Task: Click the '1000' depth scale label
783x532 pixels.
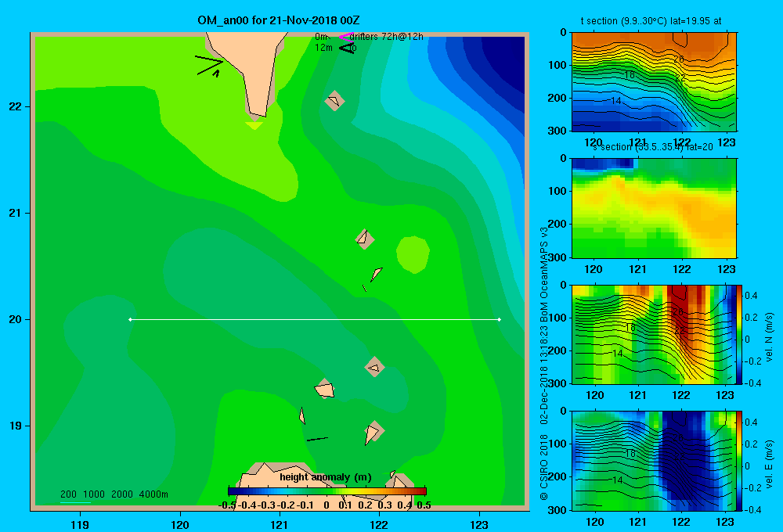Action: [94, 494]
